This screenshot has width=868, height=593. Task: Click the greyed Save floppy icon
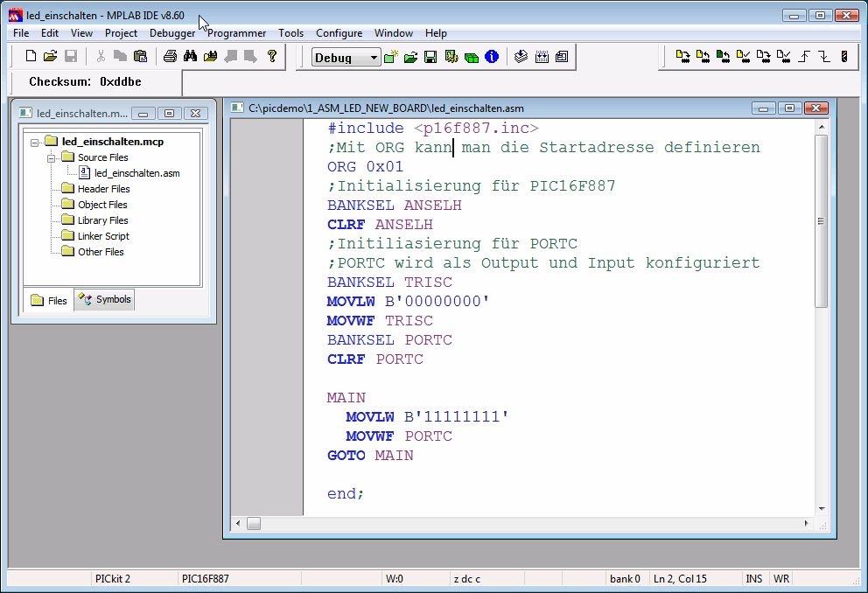[x=70, y=56]
